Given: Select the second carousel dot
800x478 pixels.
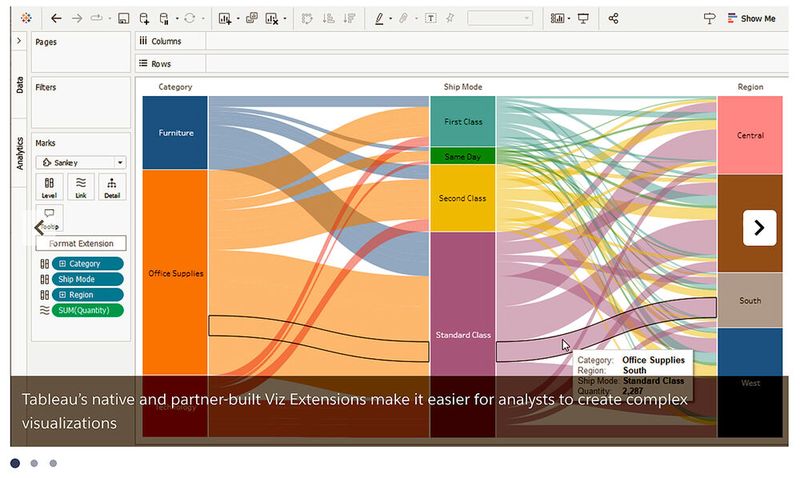Looking at the screenshot, I should click(34, 463).
